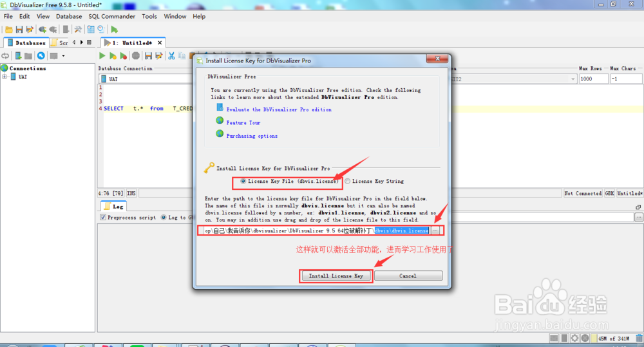Open the Purchasing options link
This screenshot has height=347, width=644.
[x=252, y=136]
